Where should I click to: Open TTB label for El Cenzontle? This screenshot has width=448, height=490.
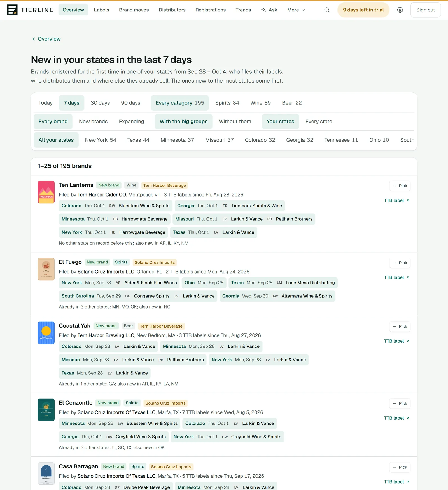pyautogui.click(x=397, y=418)
